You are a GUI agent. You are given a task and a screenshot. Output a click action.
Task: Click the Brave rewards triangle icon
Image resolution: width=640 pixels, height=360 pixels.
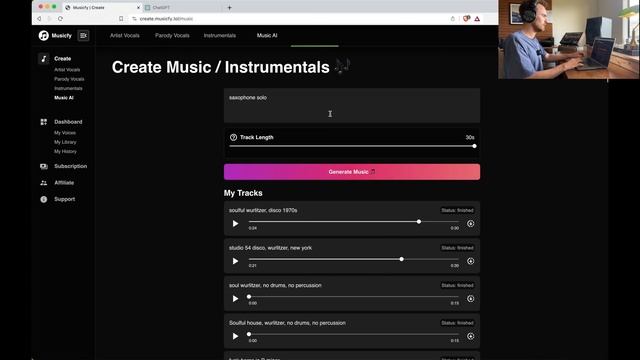[x=477, y=19]
